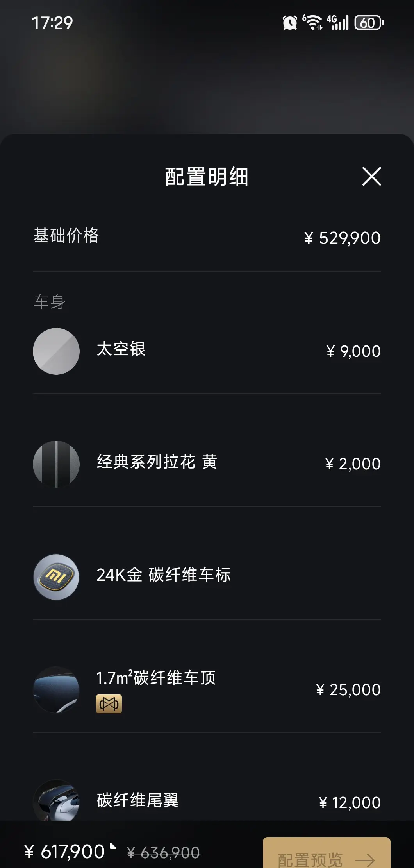Tap the 24K金 碳纤维车标 badge icon
414x868 pixels.
pos(56,577)
